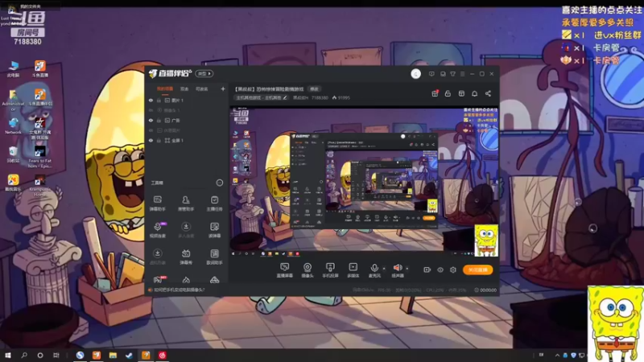Image resolution: width=644 pixels, height=362 pixels.
Task: Open the message icon in title bar
Action: coord(431,74)
